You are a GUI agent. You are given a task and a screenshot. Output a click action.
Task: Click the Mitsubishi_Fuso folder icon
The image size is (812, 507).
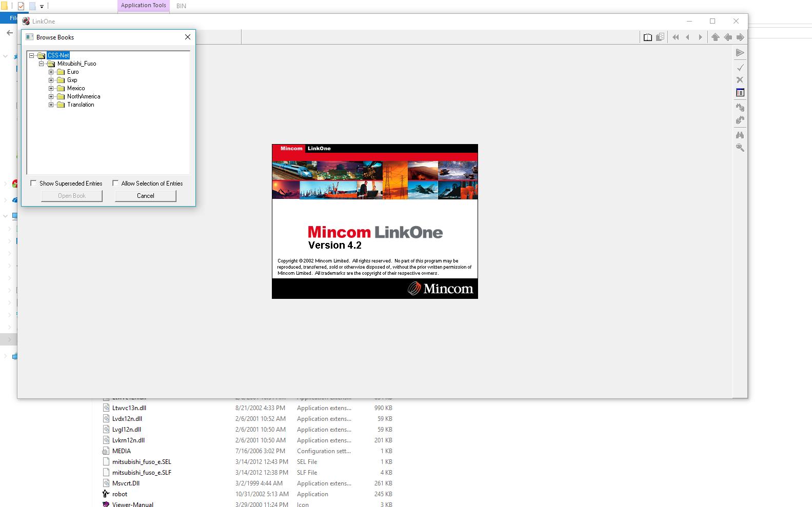click(x=51, y=64)
